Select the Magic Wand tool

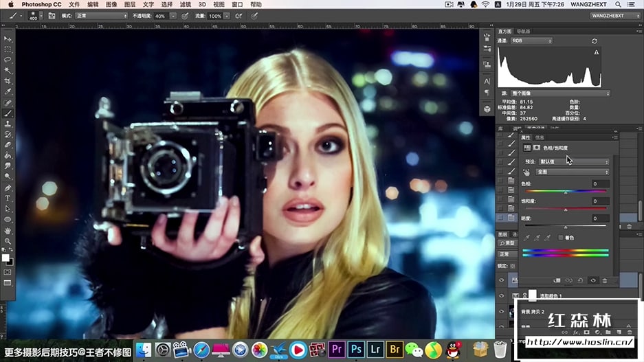coord(8,71)
